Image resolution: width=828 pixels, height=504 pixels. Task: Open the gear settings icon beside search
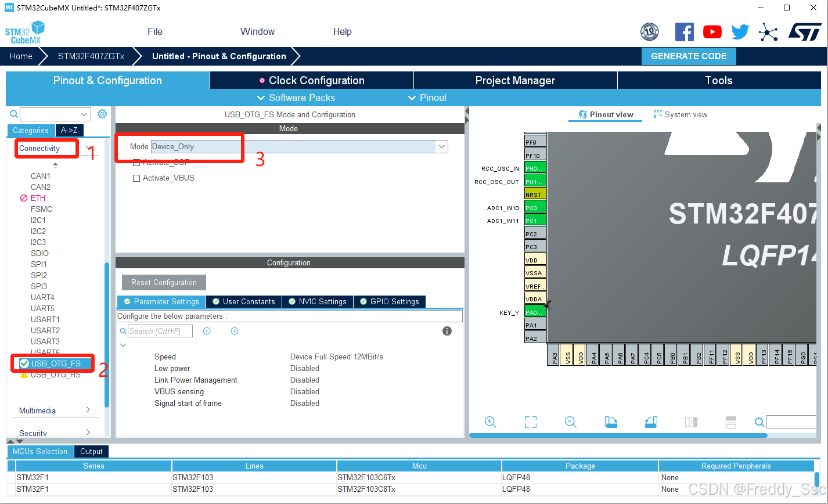(102, 114)
